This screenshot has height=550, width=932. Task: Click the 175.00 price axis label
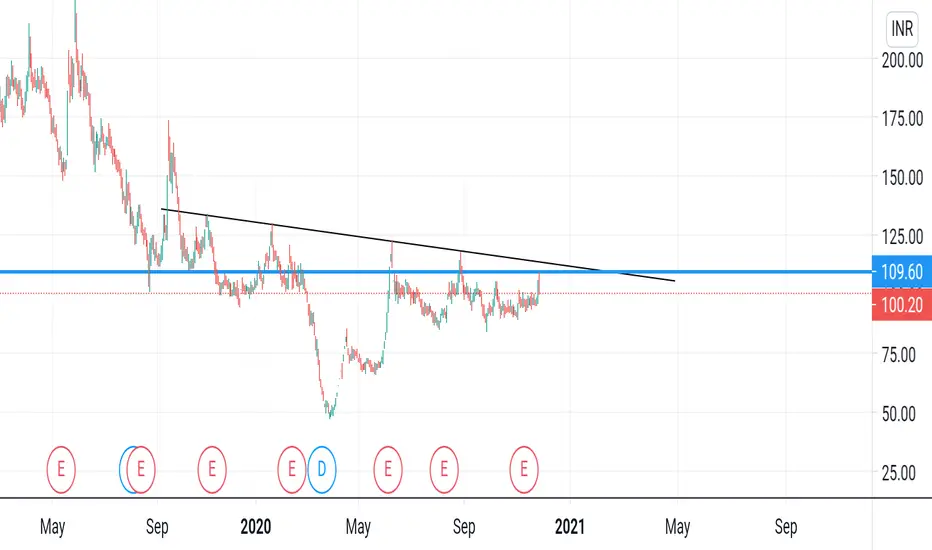(x=902, y=118)
